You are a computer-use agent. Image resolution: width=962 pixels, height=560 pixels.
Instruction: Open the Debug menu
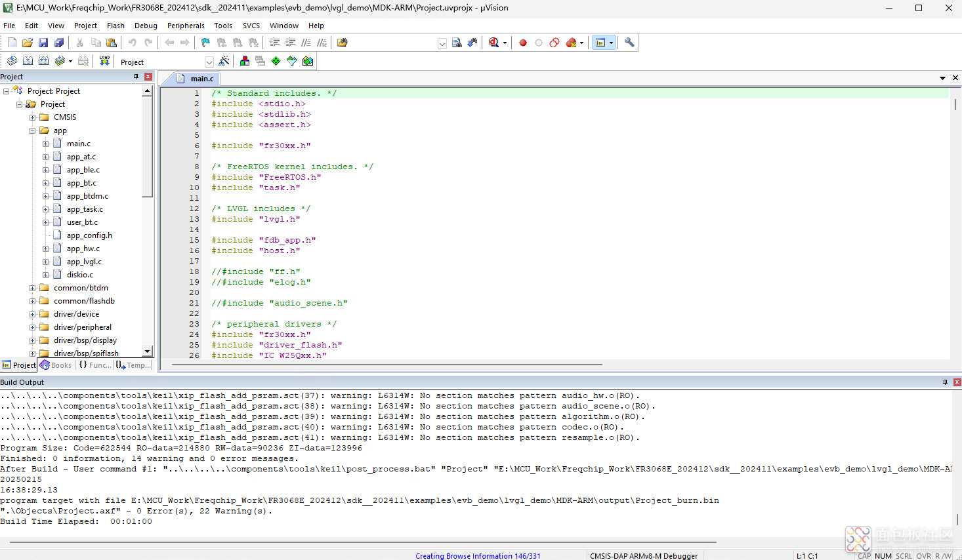pyautogui.click(x=146, y=26)
